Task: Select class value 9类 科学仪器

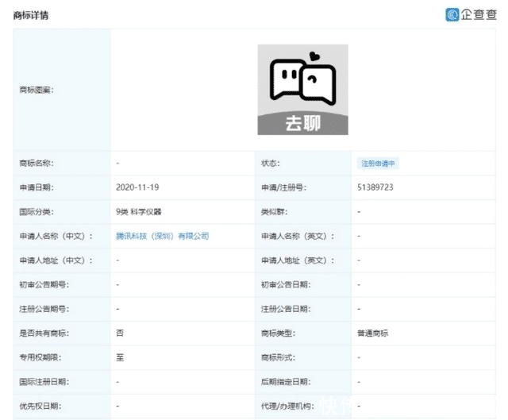Action: [139, 212]
